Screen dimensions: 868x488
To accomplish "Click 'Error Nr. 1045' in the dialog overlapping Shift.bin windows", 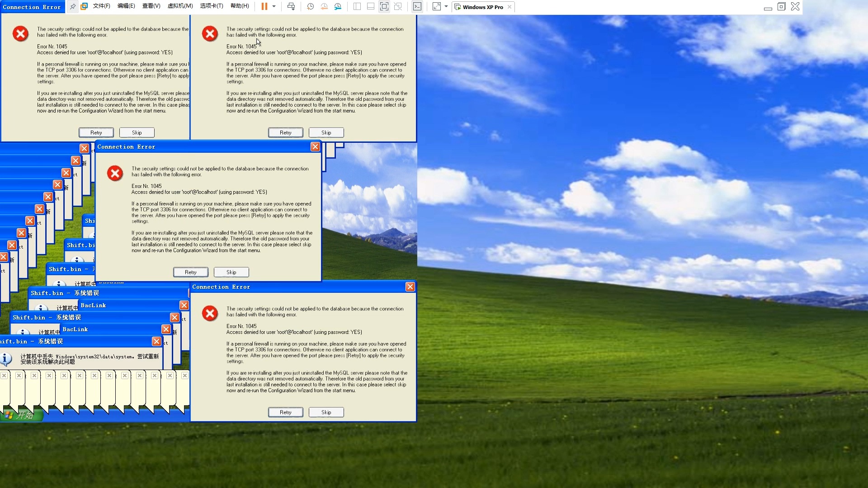I will pos(146,186).
